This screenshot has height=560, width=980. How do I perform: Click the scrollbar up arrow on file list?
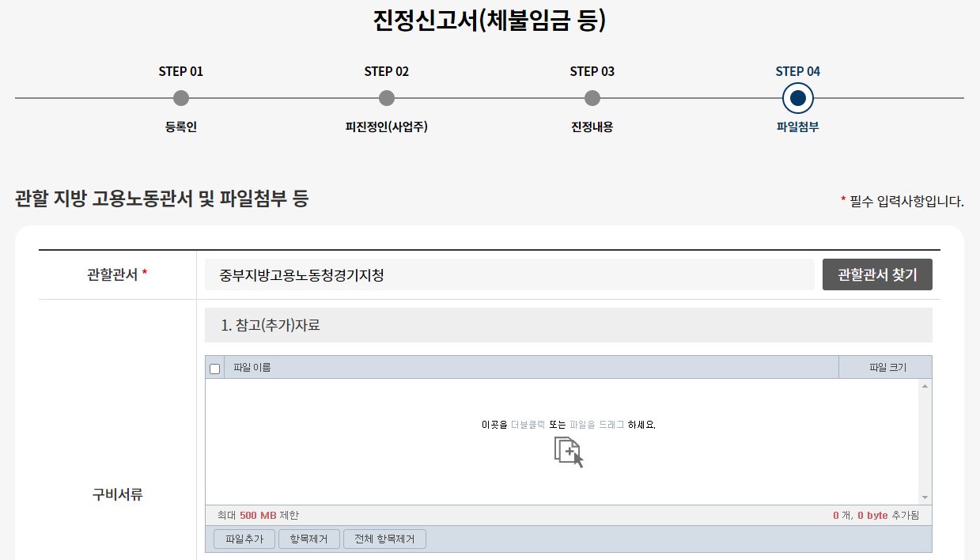point(924,387)
